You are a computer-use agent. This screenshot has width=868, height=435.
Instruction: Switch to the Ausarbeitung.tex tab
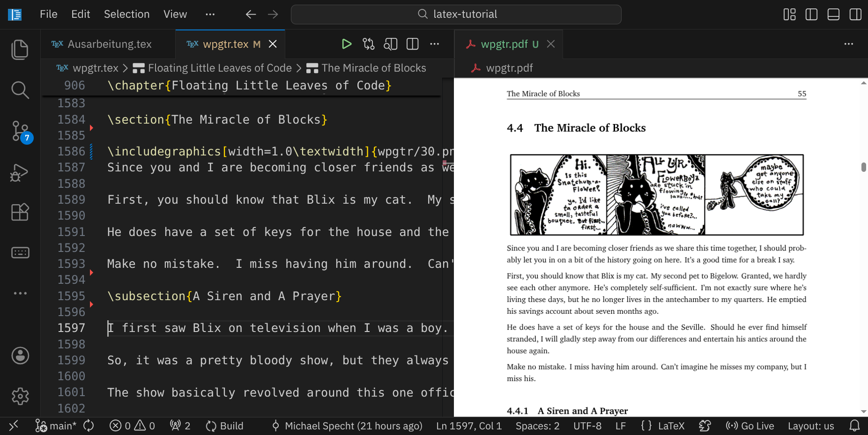click(109, 44)
